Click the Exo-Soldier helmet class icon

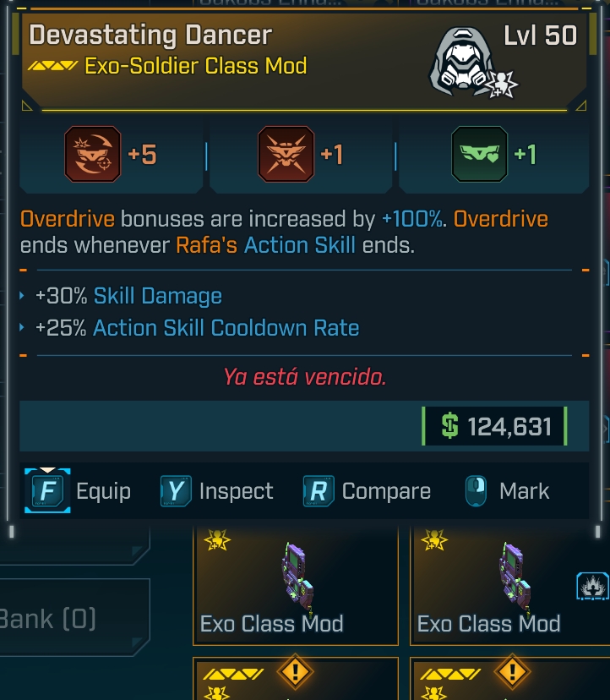point(464,60)
